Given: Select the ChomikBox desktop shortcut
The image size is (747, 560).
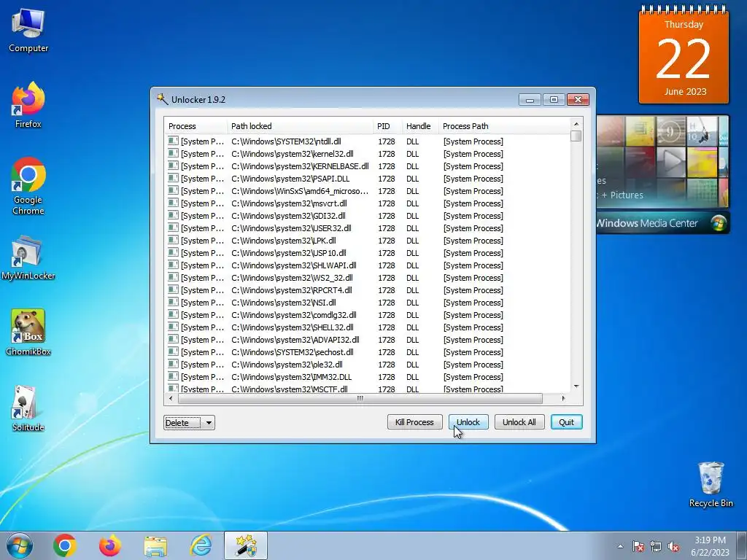Looking at the screenshot, I should coord(28,332).
